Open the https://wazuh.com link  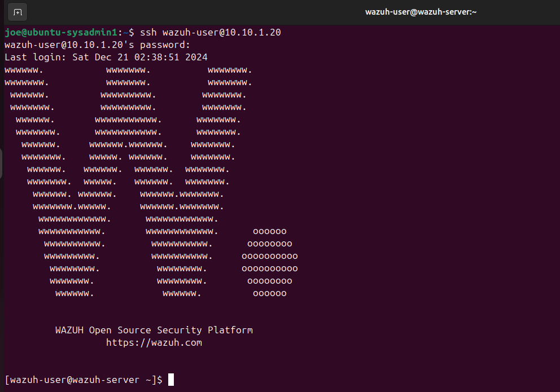pyautogui.click(x=154, y=342)
